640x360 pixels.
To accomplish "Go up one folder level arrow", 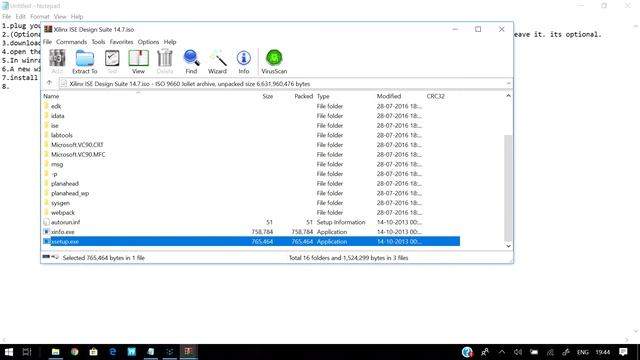I will click(x=49, y=83).
